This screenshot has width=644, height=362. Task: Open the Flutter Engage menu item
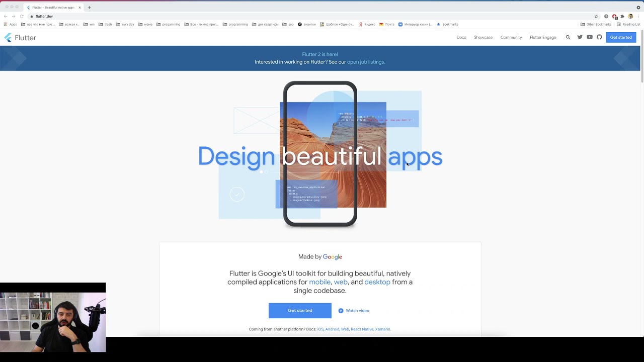pos(543,37)
